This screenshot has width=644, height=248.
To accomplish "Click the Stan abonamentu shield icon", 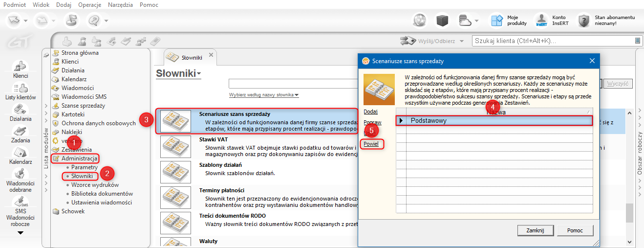I will coord(584,21).
